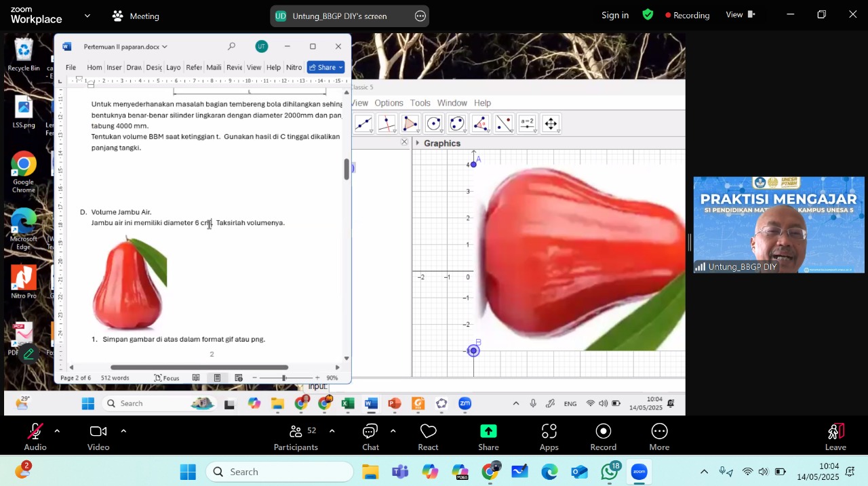868x486 pixels.
Task: Click Zoom Record button
Action: tap(604, 437)
